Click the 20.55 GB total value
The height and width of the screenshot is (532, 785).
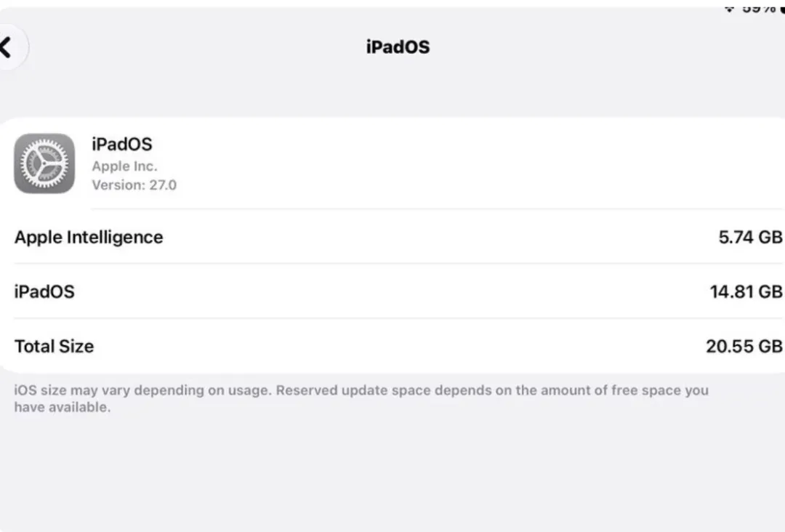click(744, 346)
